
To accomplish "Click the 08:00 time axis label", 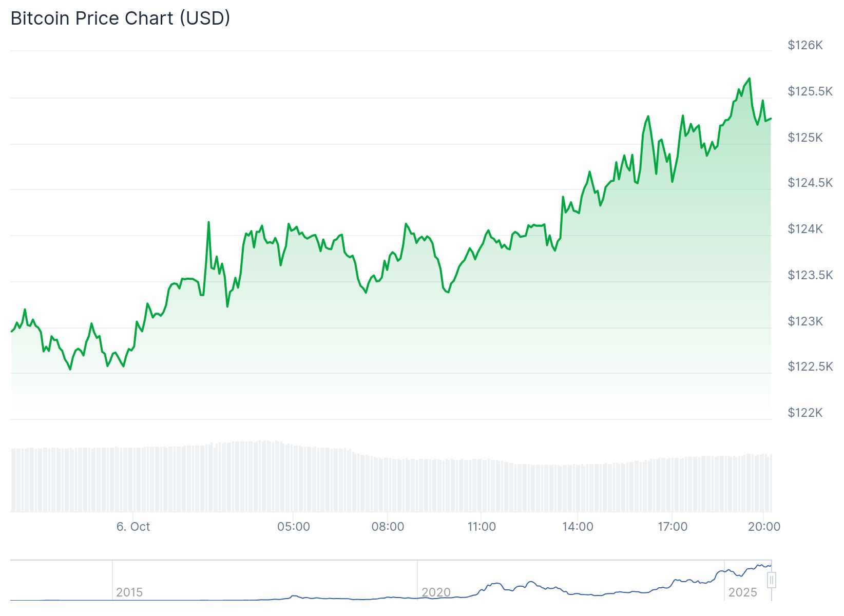I will click(x=388, y=527).
